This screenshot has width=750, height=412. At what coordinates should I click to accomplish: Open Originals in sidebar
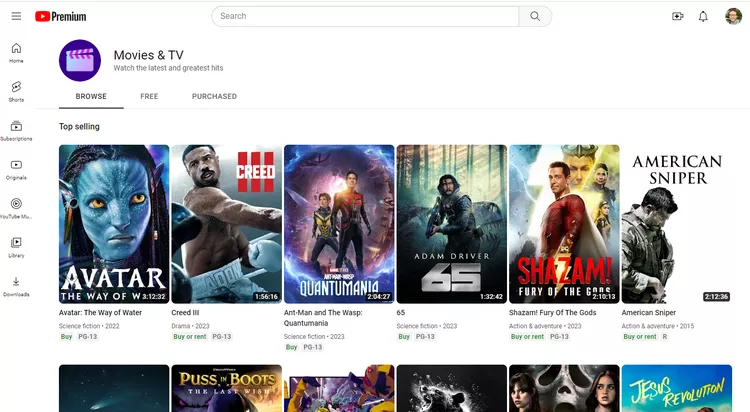click(16, 169)
